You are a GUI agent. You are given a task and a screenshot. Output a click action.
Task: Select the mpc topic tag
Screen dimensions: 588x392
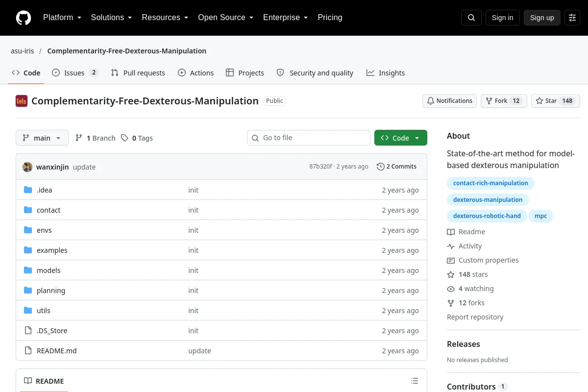coord(540,216)
